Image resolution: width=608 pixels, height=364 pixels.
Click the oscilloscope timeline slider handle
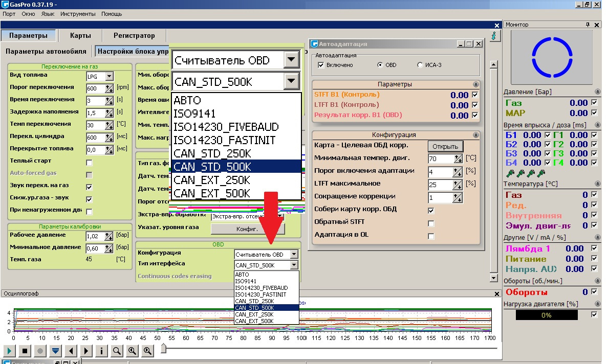tap(163, 349)
